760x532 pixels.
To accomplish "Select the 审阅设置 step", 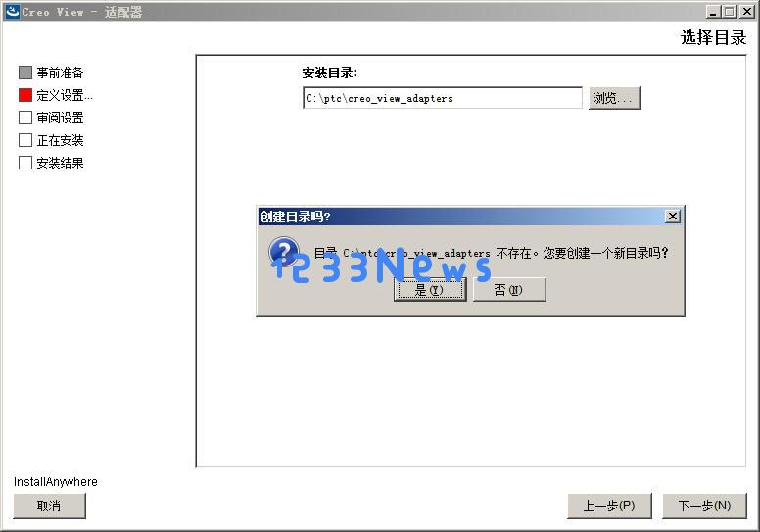I will point(60,118).
